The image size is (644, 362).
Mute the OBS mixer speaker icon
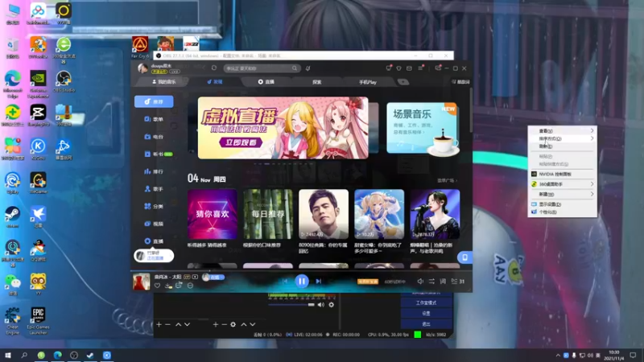pyautogui.click(x=321, y=305)
